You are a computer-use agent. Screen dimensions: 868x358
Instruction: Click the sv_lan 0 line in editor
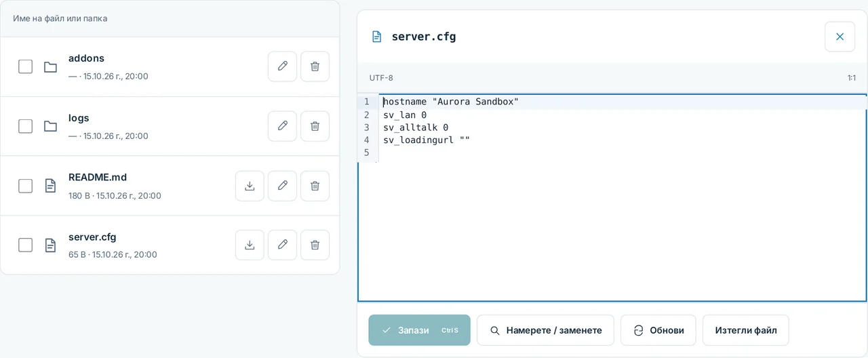405,115
